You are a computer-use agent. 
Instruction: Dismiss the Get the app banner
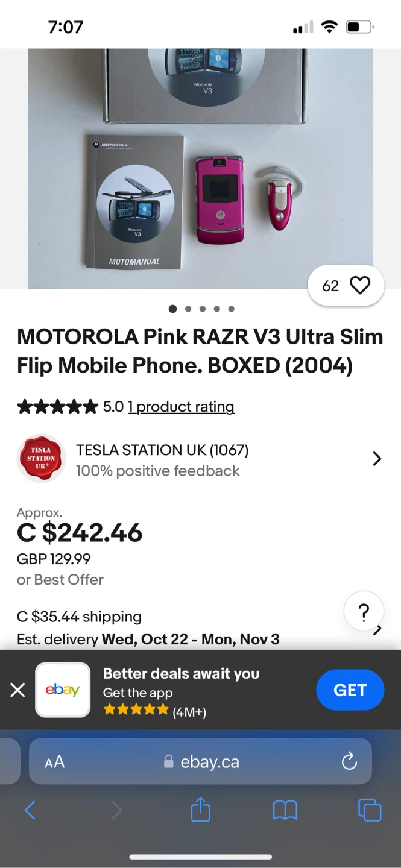17,690
